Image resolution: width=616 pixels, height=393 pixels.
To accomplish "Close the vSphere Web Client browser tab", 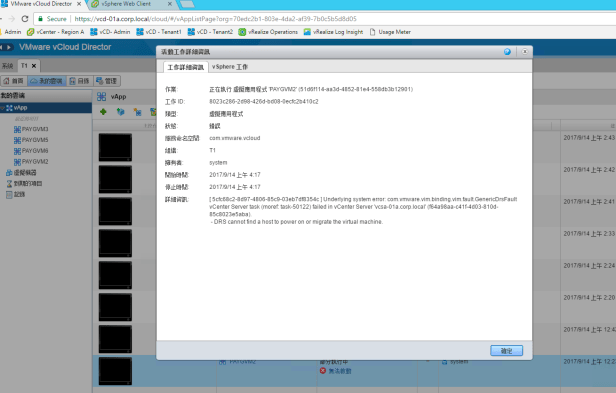I will click(170, 4).
